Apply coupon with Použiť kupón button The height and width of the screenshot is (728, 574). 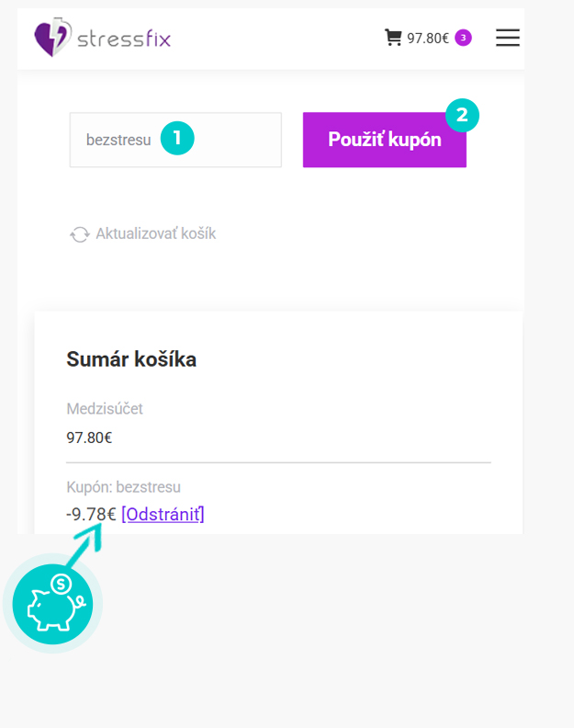tap(385, 140)
